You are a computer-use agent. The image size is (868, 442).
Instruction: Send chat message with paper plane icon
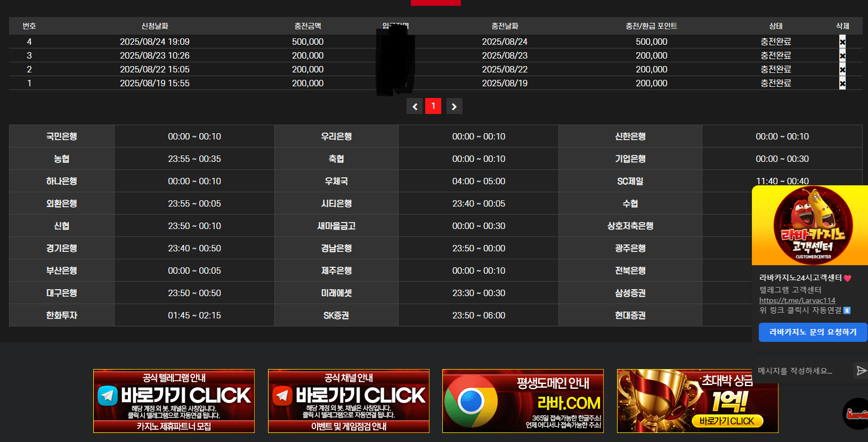pos(861,371)
